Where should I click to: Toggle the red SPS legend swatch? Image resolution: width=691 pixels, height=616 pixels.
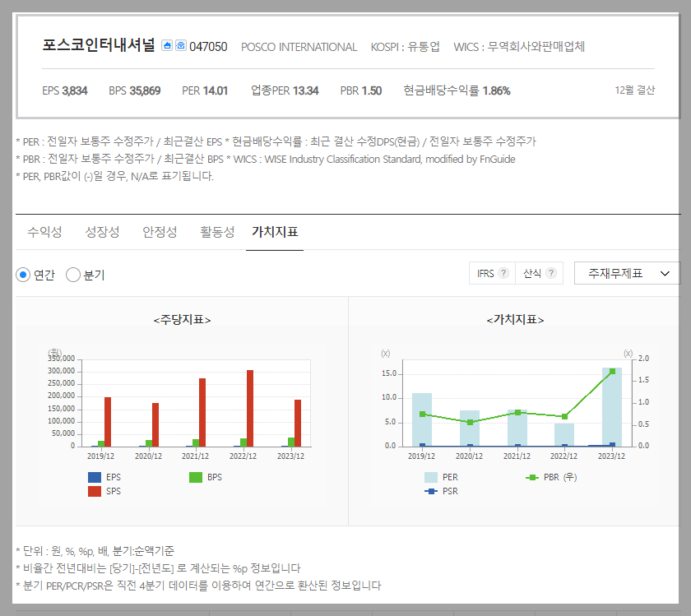point(95,491)
